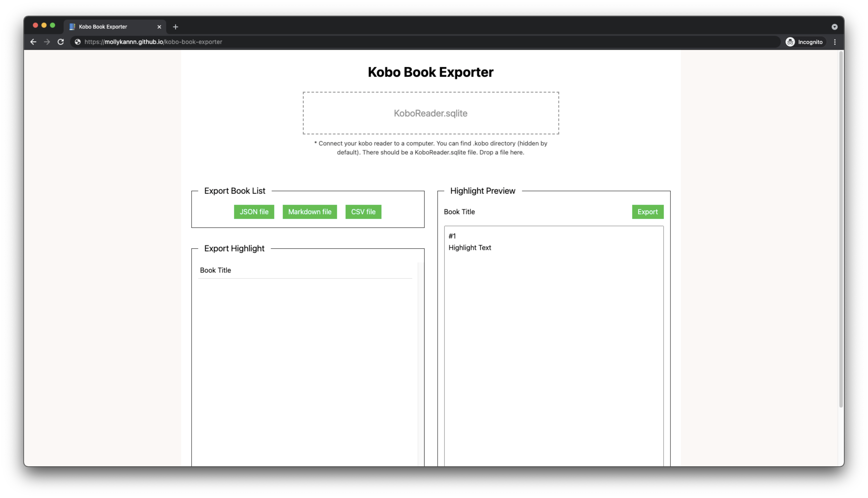Click Book Title row in Export Highlight

pos(215,270)
